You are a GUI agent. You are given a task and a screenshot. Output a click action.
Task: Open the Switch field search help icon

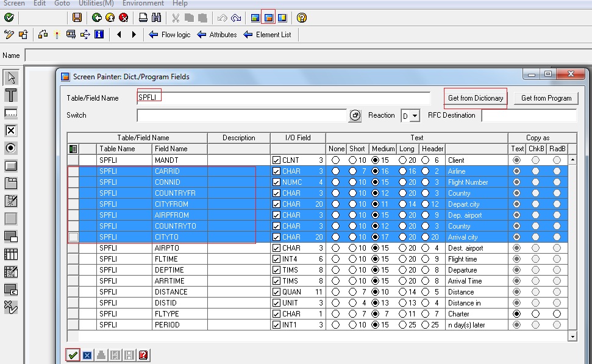tap(355, 115)
